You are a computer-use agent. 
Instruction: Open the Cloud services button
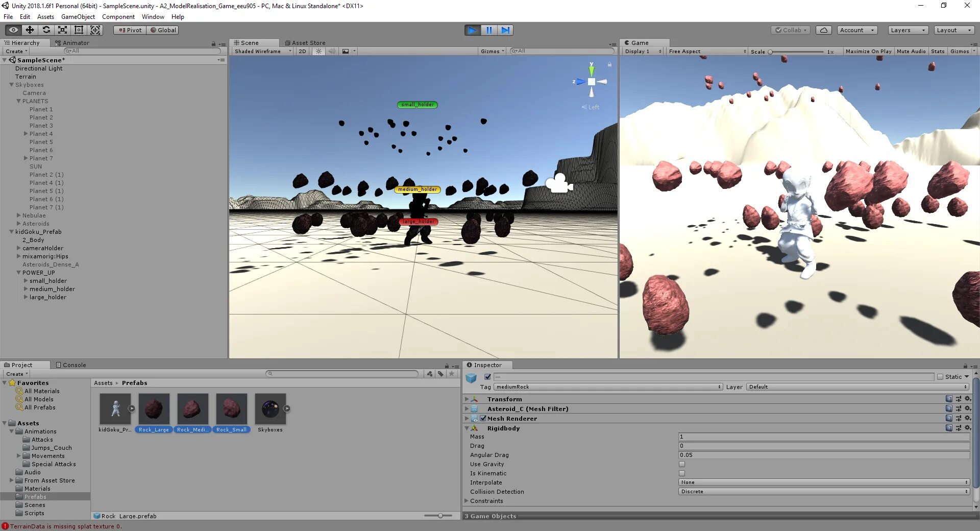[x=824, y=30]
